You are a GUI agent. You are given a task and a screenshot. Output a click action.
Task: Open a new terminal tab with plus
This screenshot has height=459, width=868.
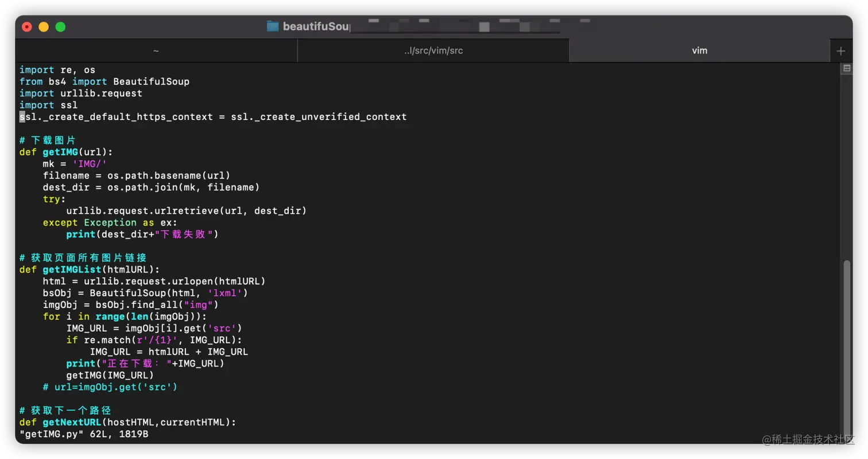[841, 51]
